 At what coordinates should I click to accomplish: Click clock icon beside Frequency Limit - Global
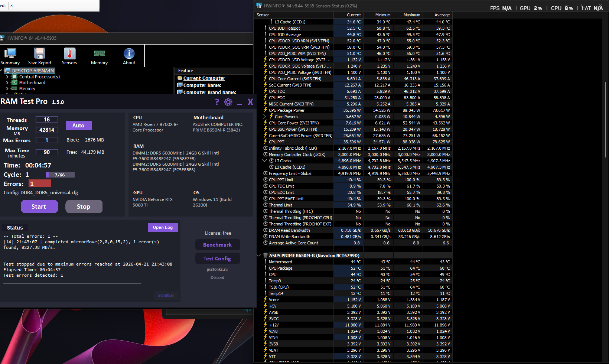[266, 173]
